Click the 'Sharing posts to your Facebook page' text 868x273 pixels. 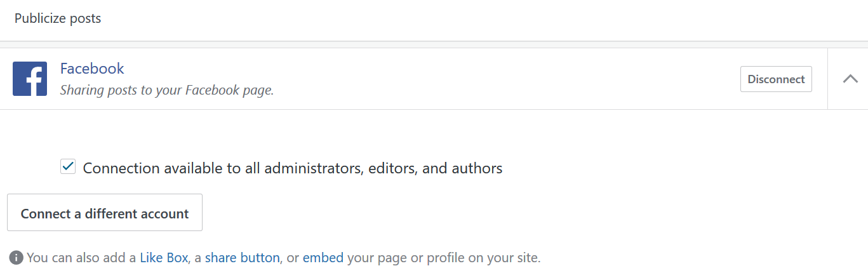[166, 90]
